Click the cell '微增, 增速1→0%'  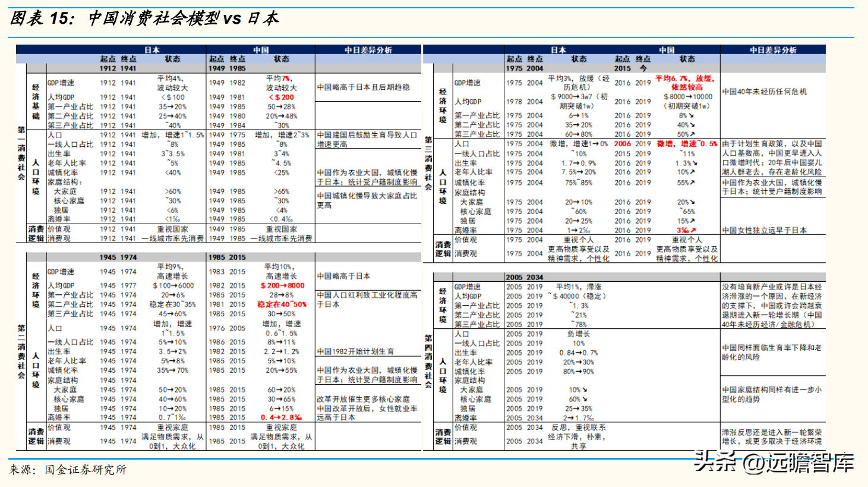tap(579, 143)
